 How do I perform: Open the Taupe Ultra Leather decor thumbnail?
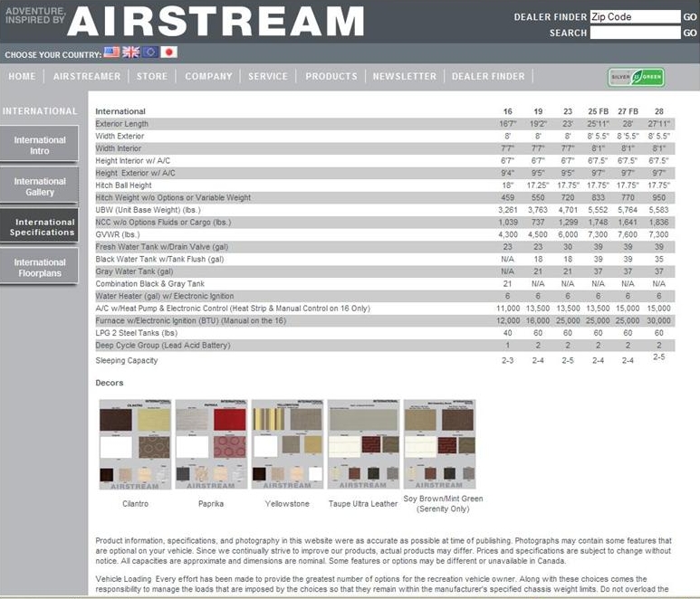pos(363,444)
